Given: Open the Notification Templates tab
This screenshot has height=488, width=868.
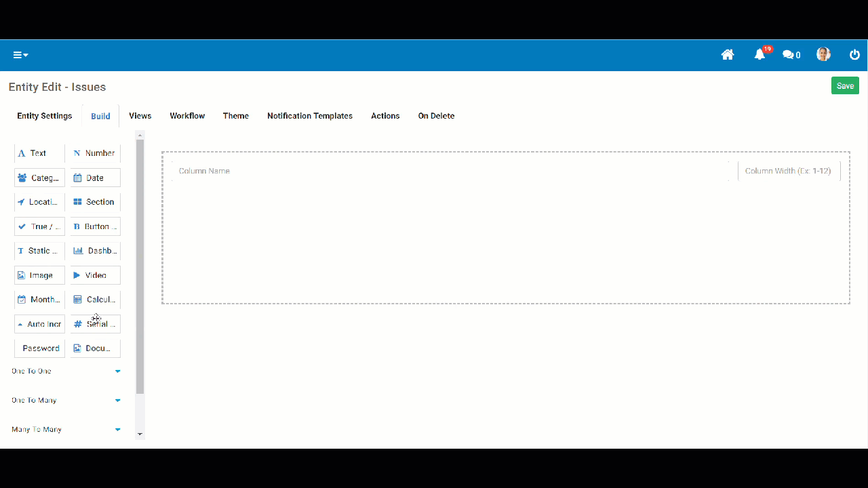Looking at the screenshot, I should click(x=309, y=116).
